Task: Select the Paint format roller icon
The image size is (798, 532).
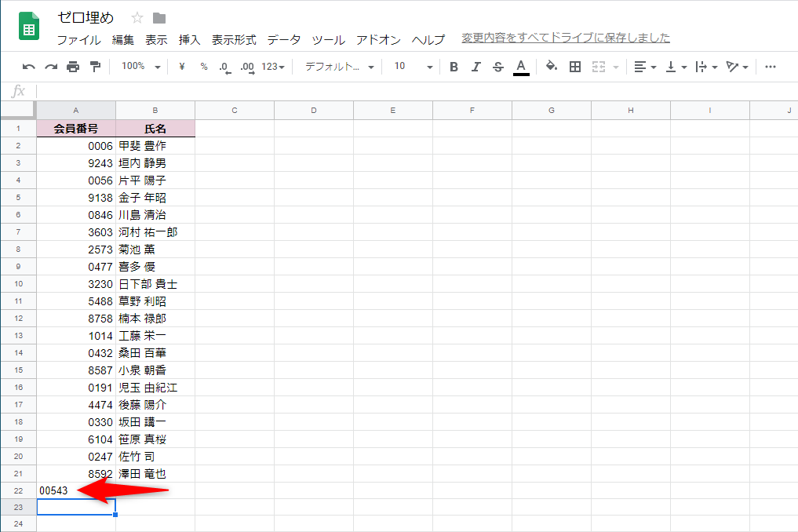Action: point(95,67)
